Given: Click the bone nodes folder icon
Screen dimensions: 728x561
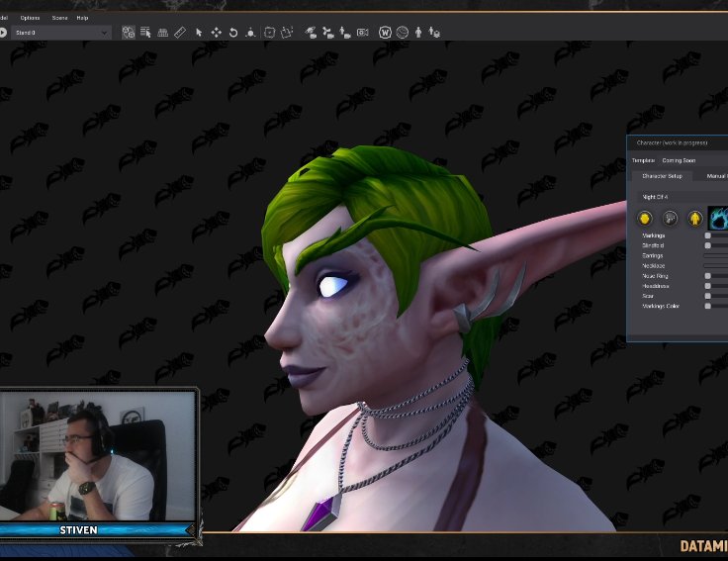Looking at the screenshot, I should 327,33.
